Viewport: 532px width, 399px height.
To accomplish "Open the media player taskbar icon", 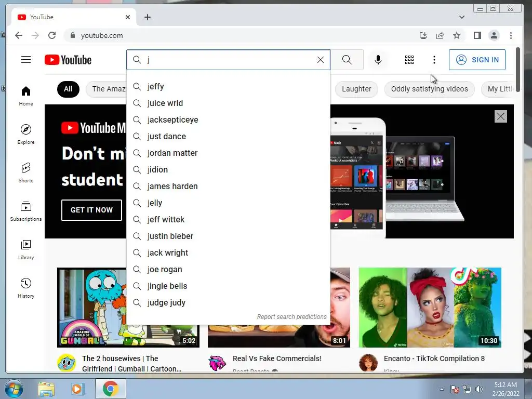I will coord(77,389).
